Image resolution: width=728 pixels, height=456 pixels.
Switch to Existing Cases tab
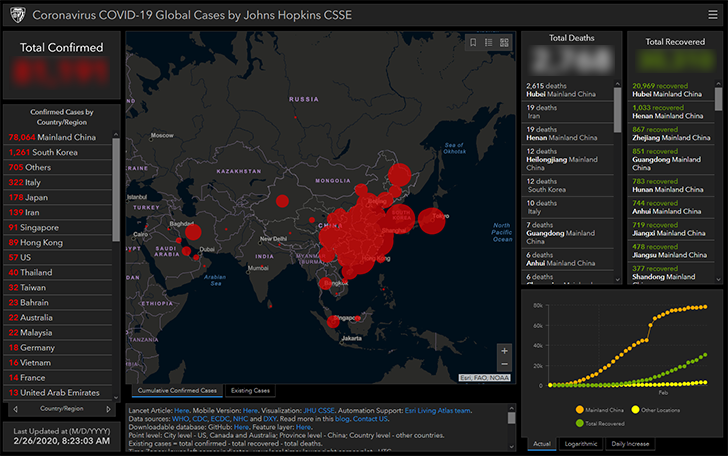[x=250, y=391]
